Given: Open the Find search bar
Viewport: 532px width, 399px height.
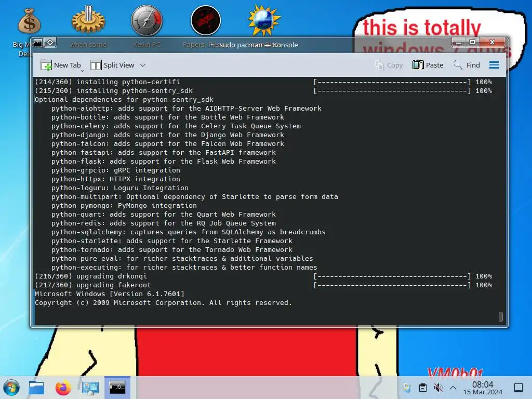Looking at the screenshot, I should 467,65.
